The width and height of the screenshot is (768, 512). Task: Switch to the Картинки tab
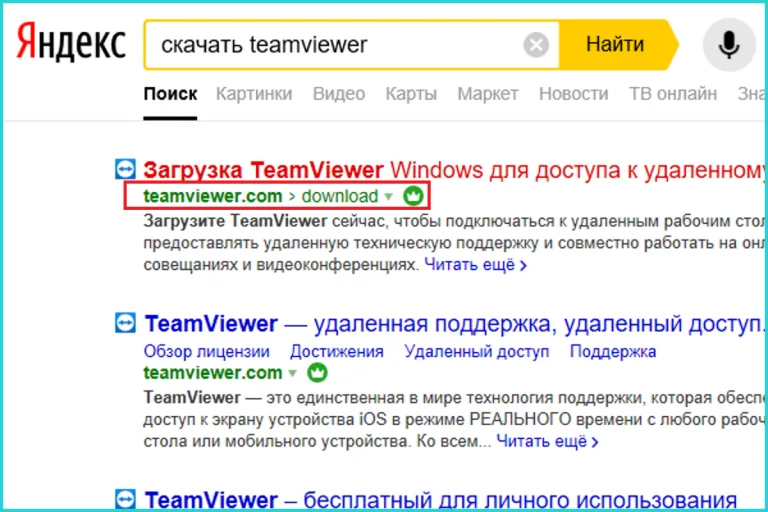254,94
